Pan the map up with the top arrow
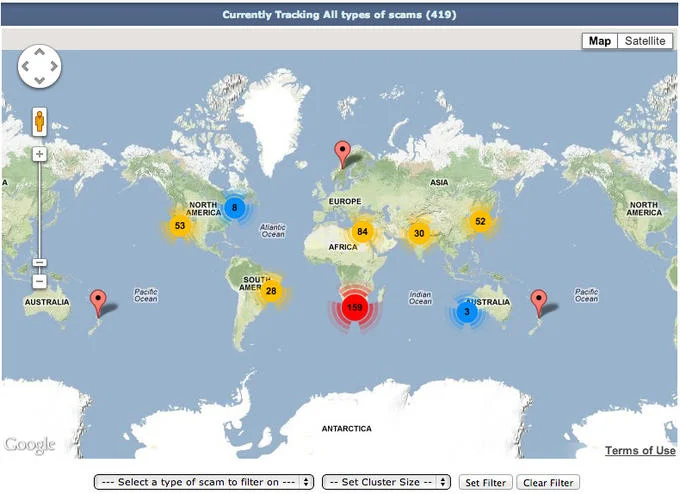 click(x=39, y=52)
